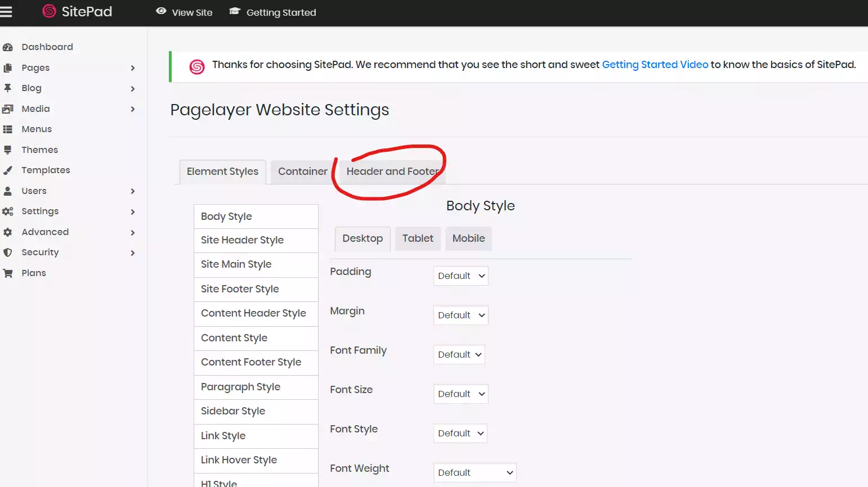This screenshot has width=868, height=487.
Task: Expand the Security submenu chevron
Action: [133, 253]
